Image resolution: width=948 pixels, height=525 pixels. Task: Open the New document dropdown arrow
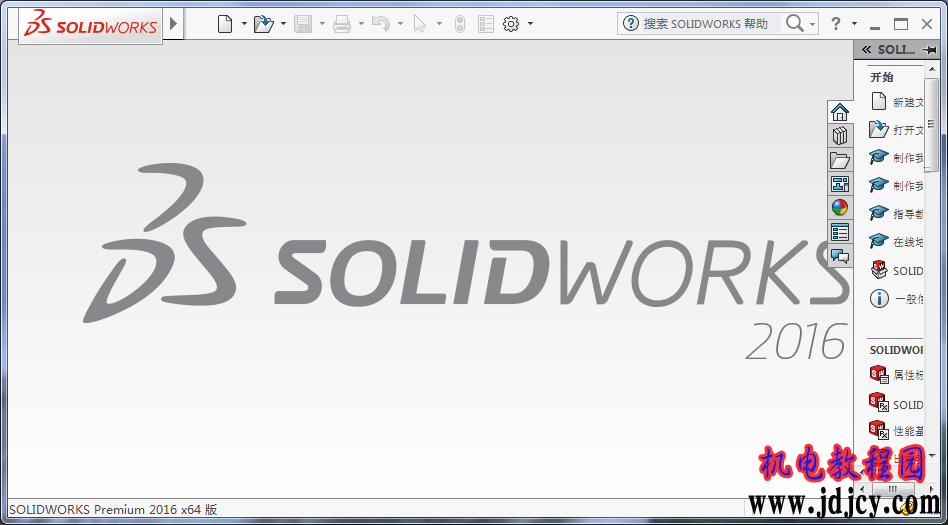coord(244,24)
